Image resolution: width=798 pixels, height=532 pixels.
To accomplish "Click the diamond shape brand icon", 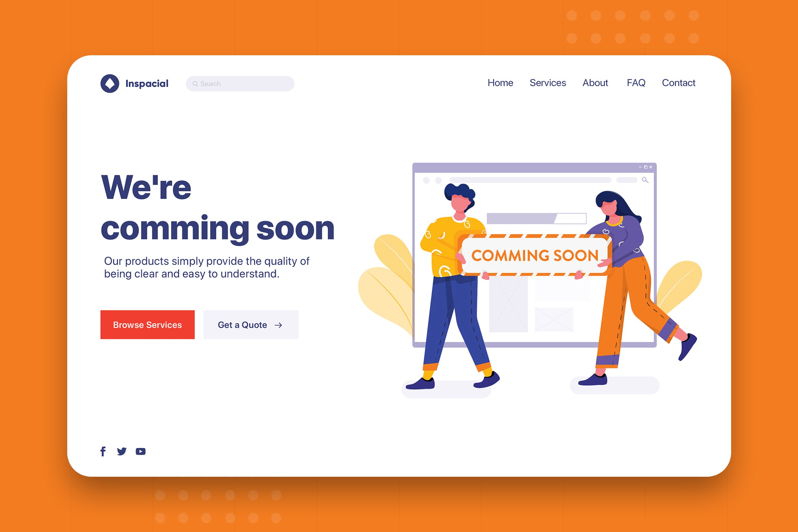I will (x=109, y=83).
